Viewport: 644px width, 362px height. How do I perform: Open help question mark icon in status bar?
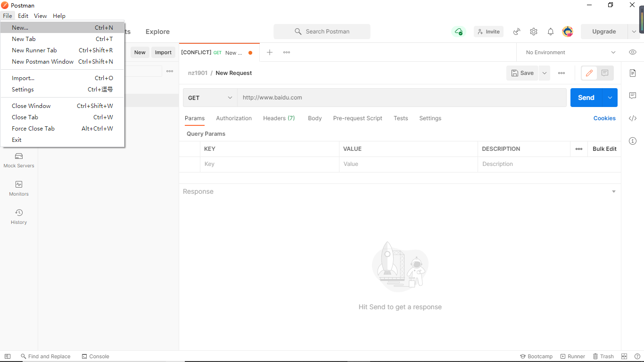(637, 356)
